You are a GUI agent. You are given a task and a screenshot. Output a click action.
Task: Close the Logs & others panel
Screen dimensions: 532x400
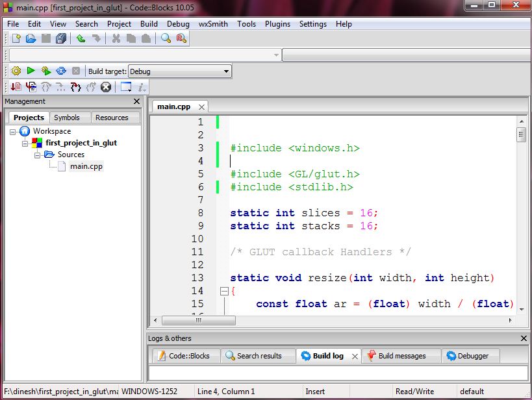point(524,338)
